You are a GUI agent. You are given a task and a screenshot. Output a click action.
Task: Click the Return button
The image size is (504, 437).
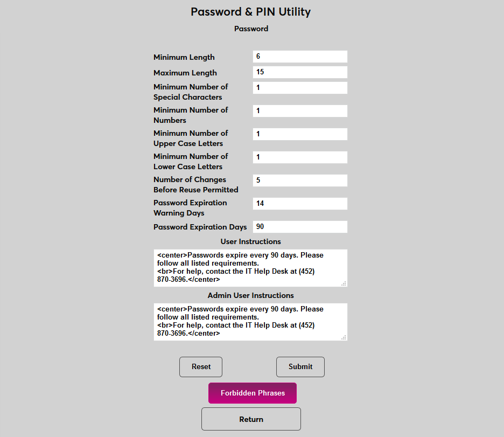tap(251, 419)
